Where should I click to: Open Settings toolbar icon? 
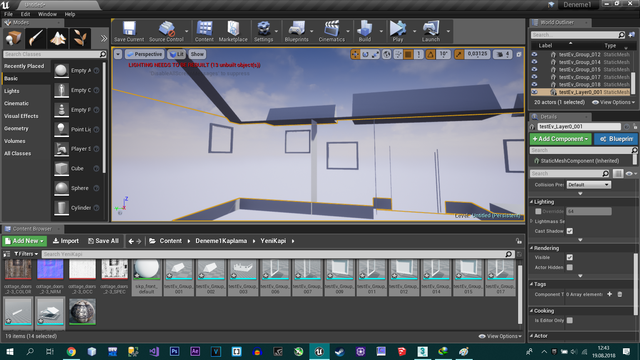(x=263, y=31)
